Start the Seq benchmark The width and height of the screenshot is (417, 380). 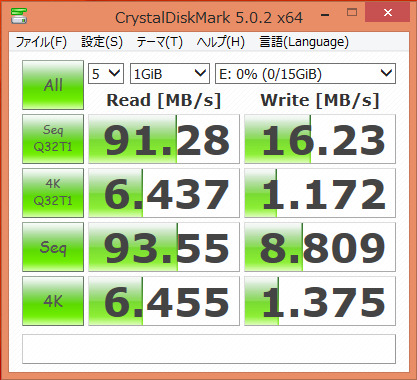click(53, 247)
